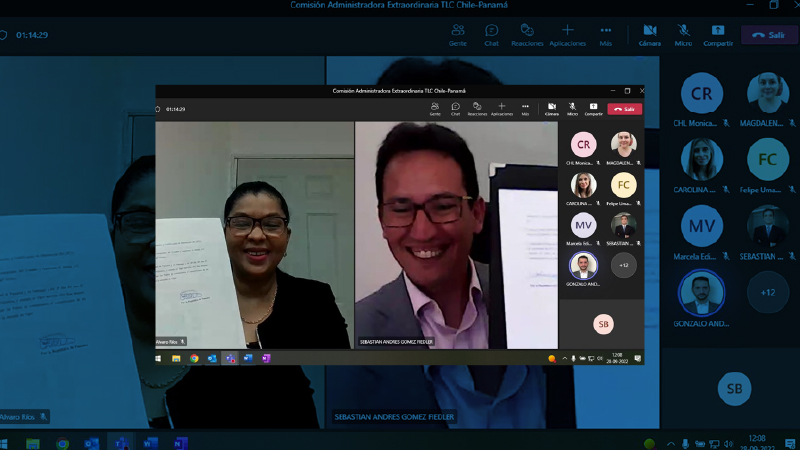Select SEBASTIAN photo in front window roster
The width and height of the screenshot is (800, 450).
[623, 225]
